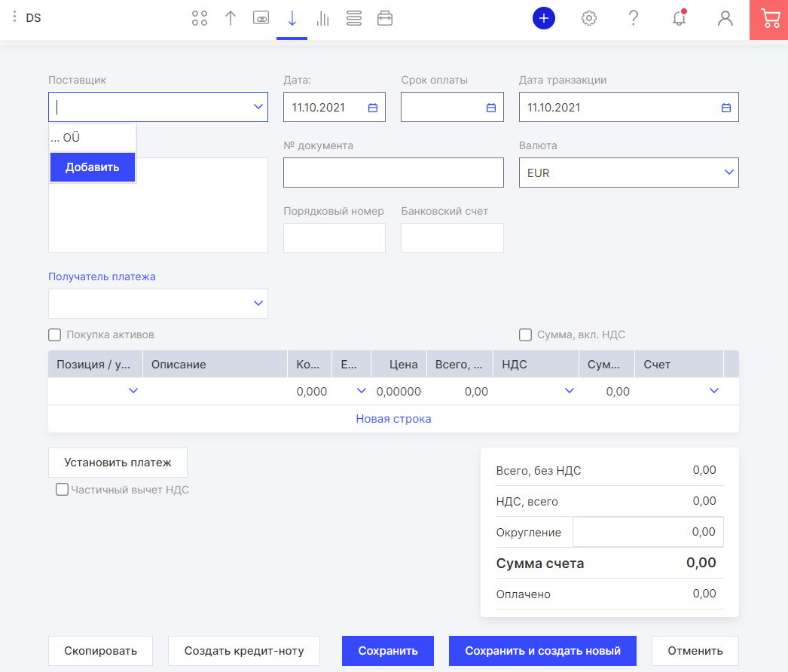The width and height of the screenshot is (788, 672).
Task: Open the briefcase icon in top bar
Action: [x=385, y=19]
